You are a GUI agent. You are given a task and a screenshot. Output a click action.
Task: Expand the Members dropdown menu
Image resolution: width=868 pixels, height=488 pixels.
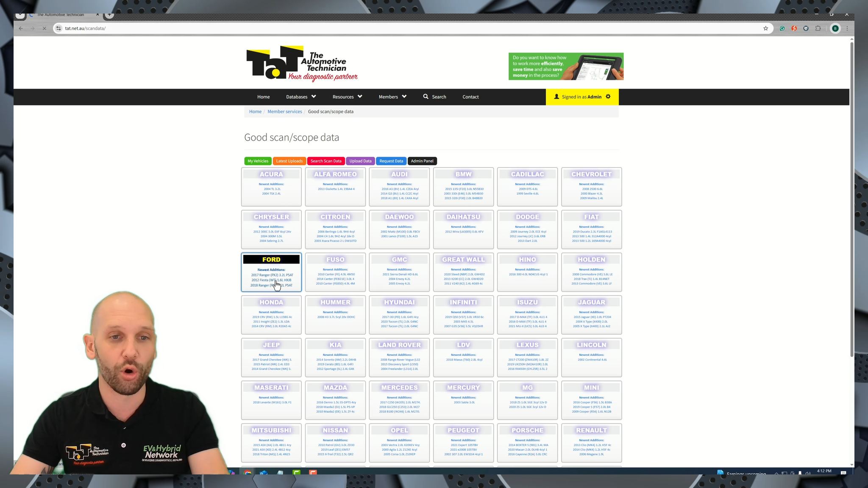[x=392, y=97]
